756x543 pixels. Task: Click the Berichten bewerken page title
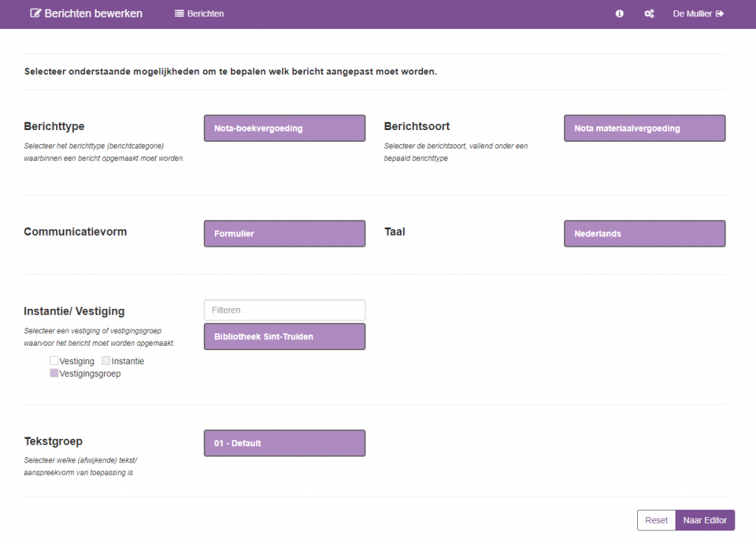[93, 13]
